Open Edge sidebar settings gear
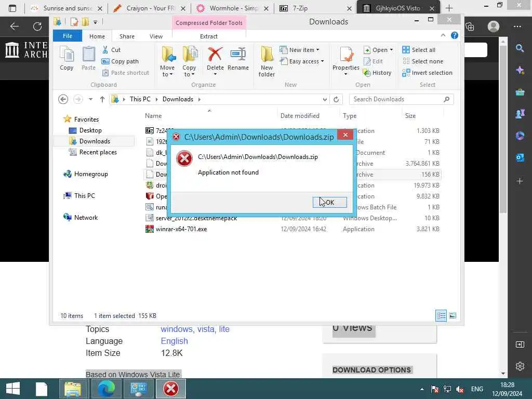The height and width of the screenshot is (399, 532). click(520, 366)
